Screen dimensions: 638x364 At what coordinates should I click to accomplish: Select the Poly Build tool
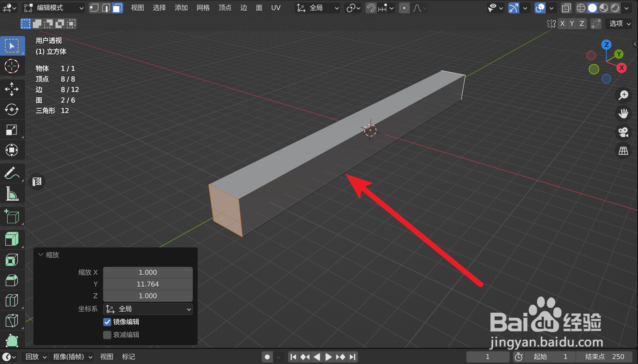pos(12,340)
